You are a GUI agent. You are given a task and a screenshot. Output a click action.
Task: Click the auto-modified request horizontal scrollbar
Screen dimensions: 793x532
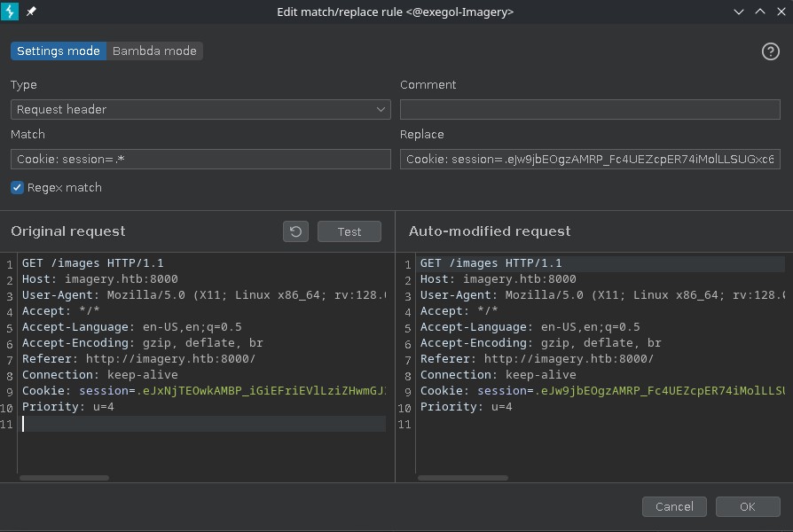click(461, 478)
